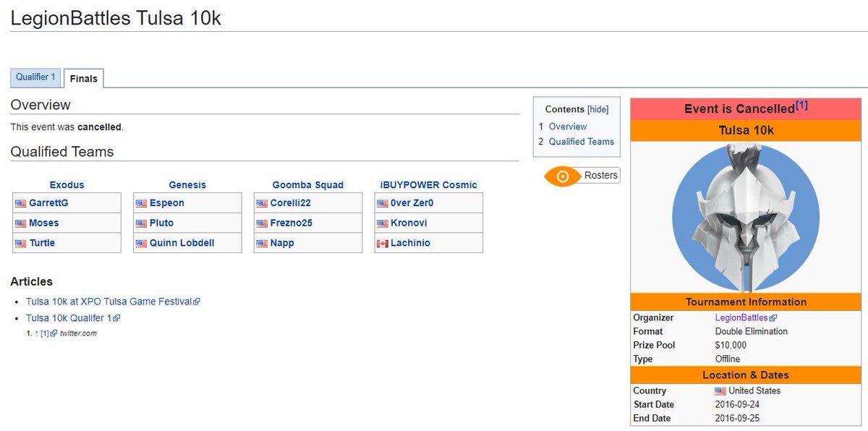This screenshot has height=431, width=868.
Task: Open player GarrettG's page
Action: [x=49, y=203]
